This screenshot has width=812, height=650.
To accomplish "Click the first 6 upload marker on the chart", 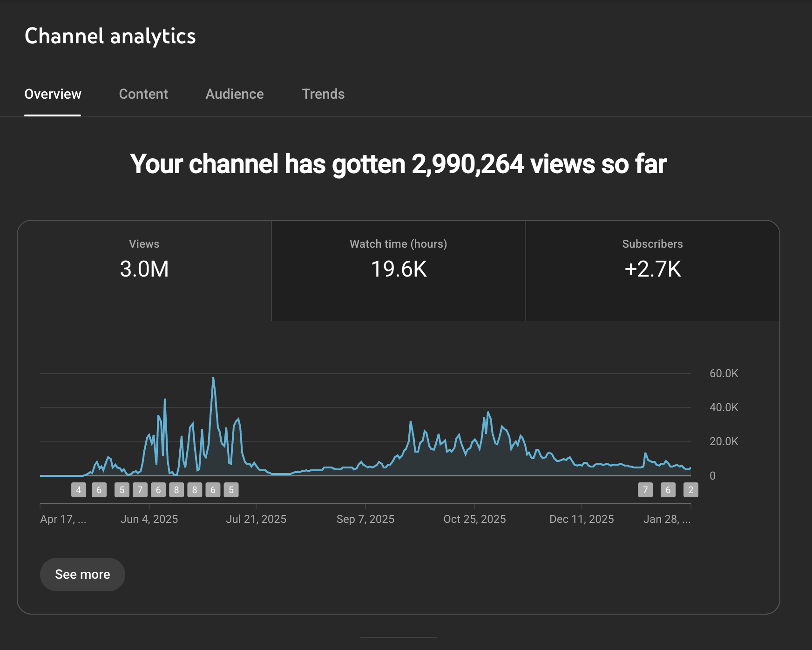I will click(99, 489).
